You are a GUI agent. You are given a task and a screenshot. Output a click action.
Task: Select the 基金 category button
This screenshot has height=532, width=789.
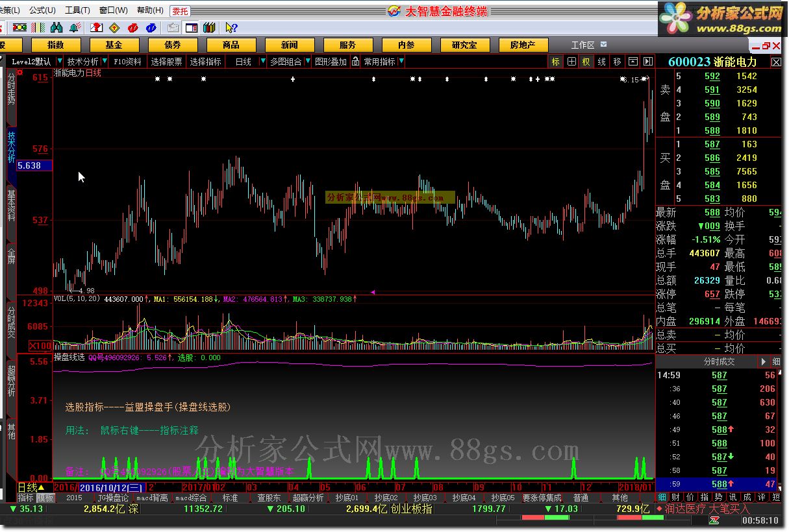point(114,45)
